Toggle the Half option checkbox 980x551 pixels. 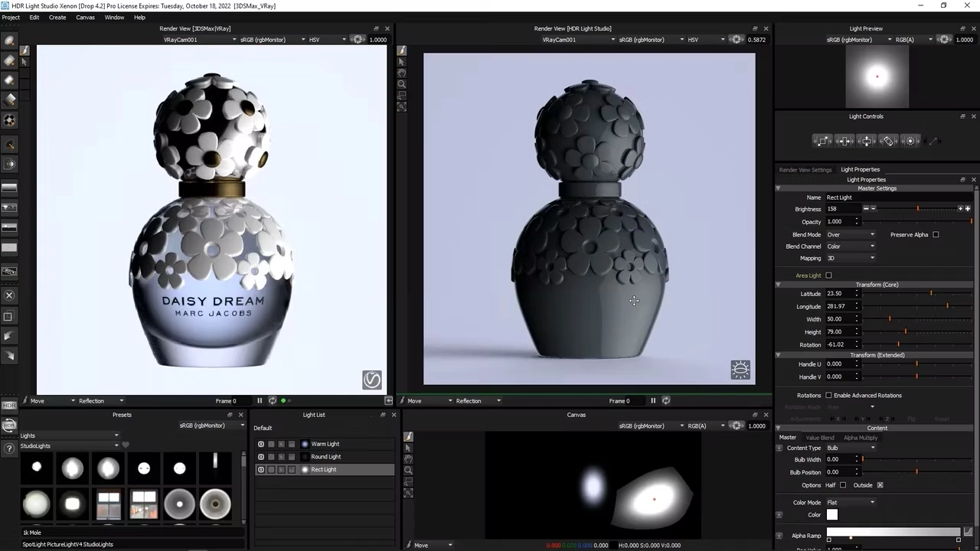(843, 485)
